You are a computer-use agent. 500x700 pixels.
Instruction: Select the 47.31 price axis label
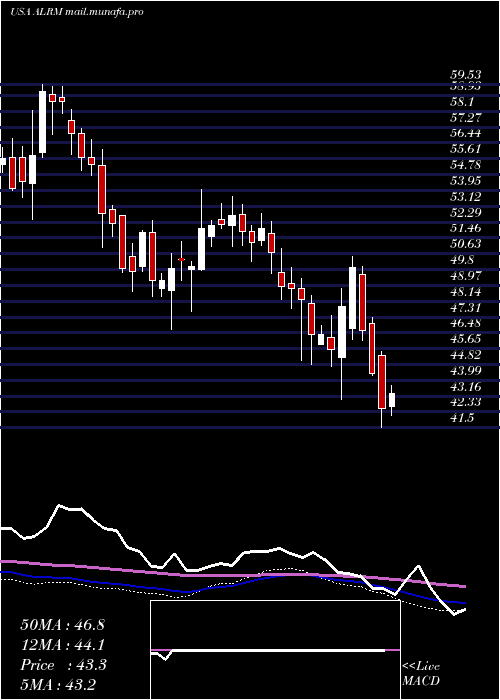coord(466,307)
